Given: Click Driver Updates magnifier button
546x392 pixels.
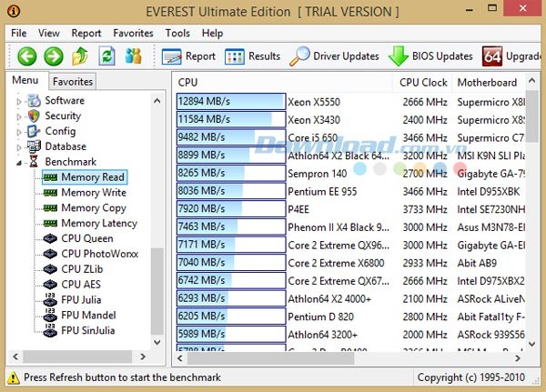Looking at the screenshot, I should [335, 56].
